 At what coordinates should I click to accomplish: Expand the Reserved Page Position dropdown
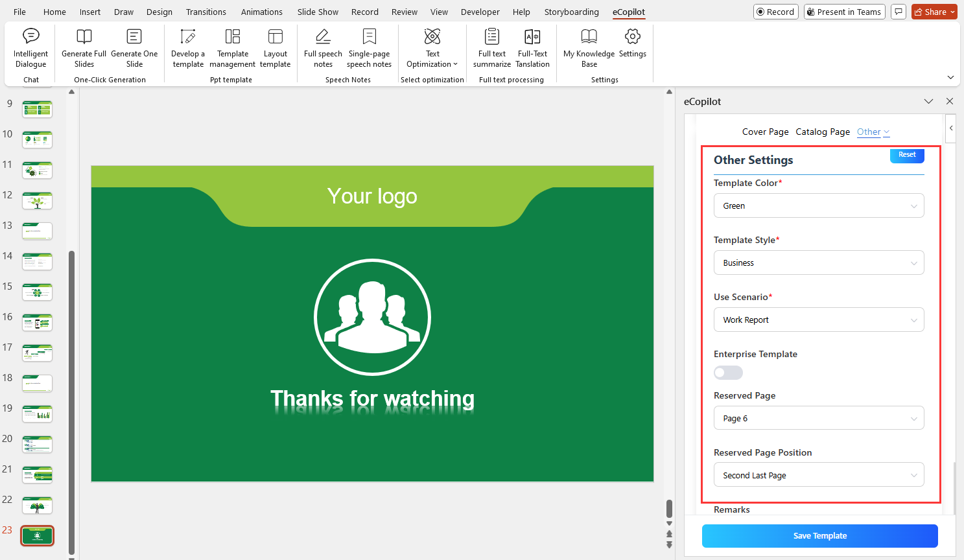pyautogui.click(x=819, y=474)
